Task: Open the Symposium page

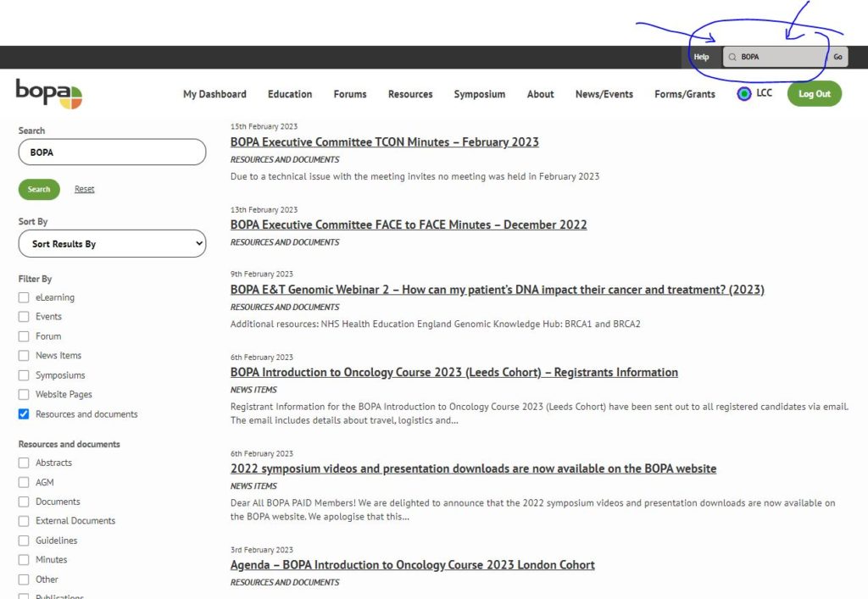Action: (479, 95)
